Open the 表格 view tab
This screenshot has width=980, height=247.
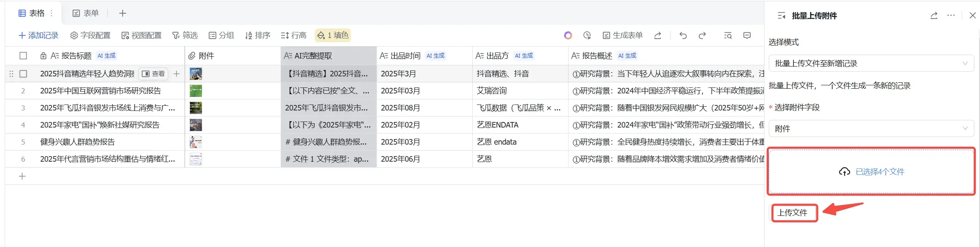32,13
